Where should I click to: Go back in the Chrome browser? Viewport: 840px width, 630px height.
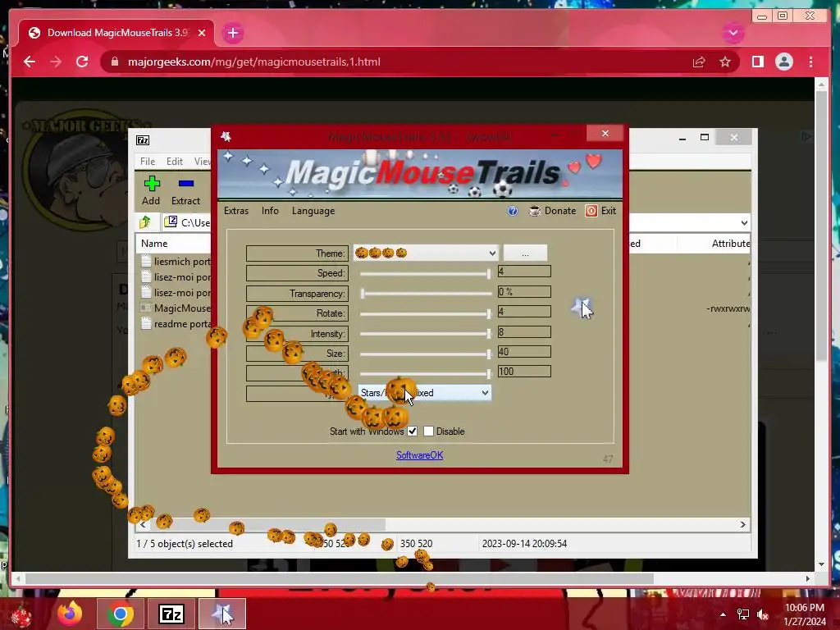point(30,62)
